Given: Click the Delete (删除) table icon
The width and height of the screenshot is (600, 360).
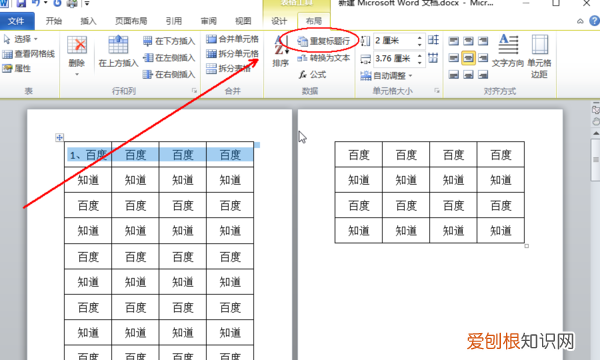Looking at the screenshot, I should click(x=77, y=45).
